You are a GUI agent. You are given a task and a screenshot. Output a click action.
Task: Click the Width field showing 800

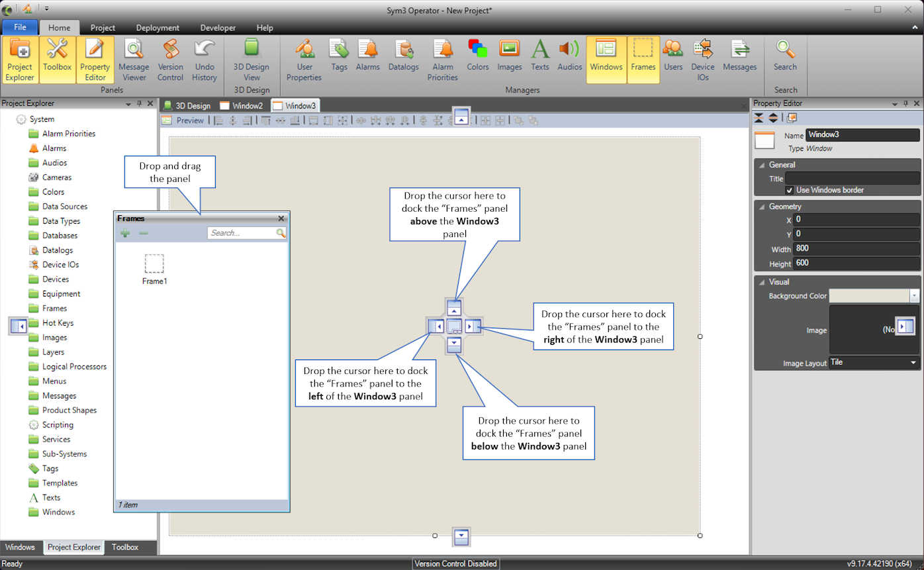coord(856,249)
